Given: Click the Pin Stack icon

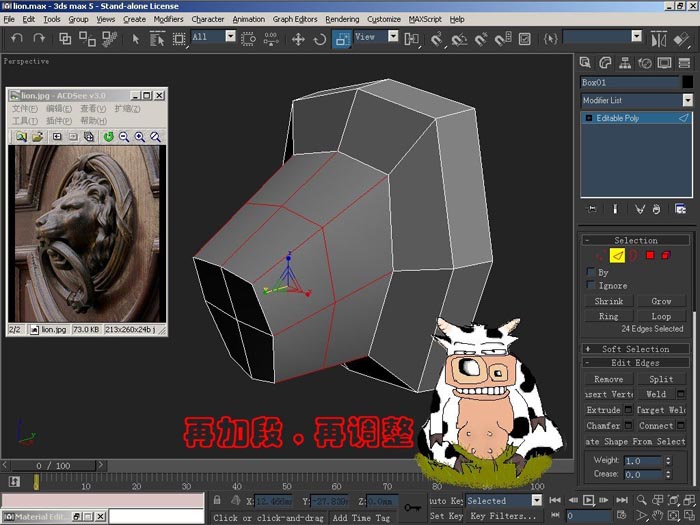Looking at the screenshot, I should click(592, 209).
